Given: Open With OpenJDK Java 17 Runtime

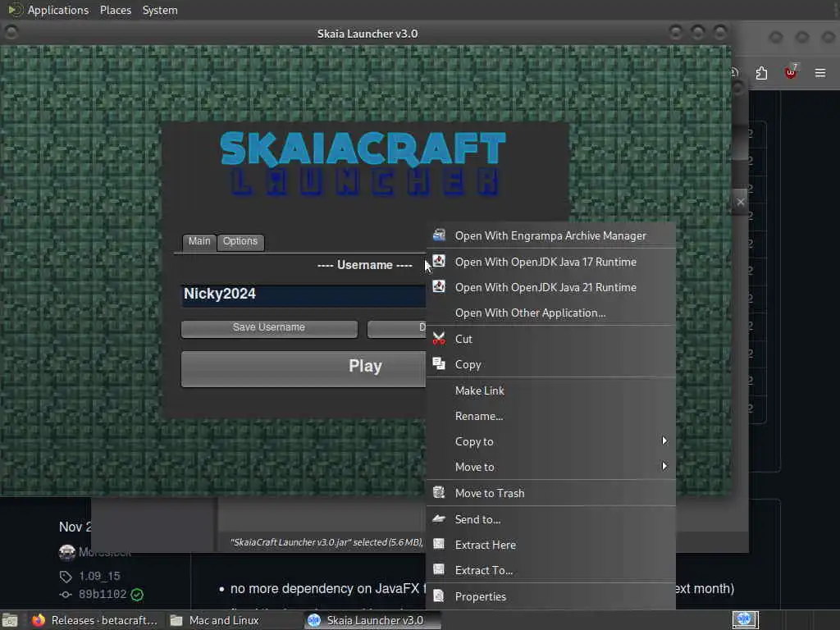Looking at the screenshot, I should pos(550,262).
